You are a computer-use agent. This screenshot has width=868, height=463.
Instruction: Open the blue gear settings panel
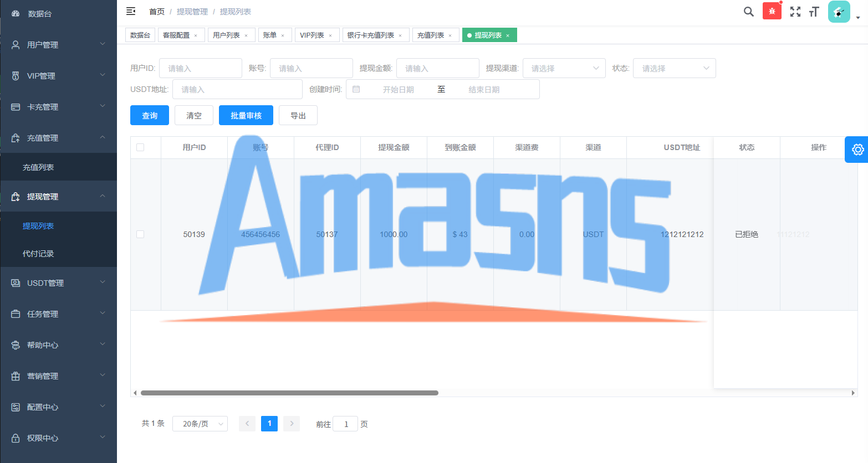click(857, 150)
